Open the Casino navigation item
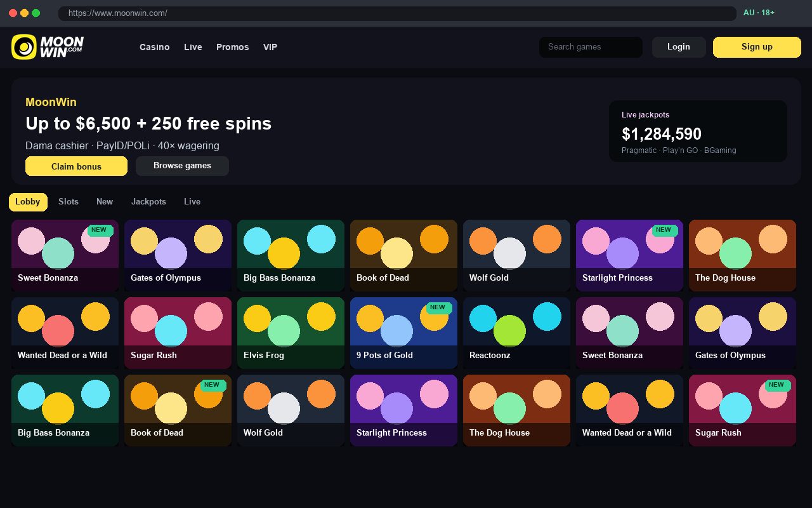Image resolution: width=812 pixels, height=508 pixels. (155, 47)
